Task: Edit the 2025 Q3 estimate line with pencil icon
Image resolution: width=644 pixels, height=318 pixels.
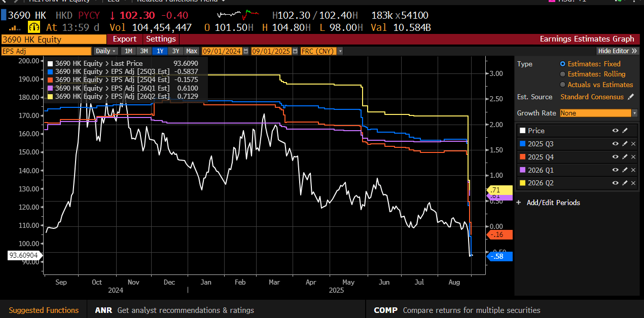Action: [x=625, y=144]
